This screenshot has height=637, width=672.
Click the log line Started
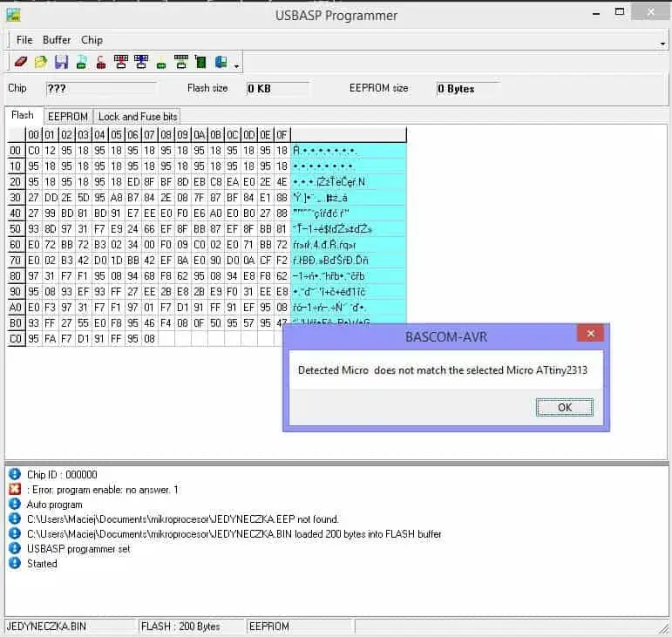42,564
